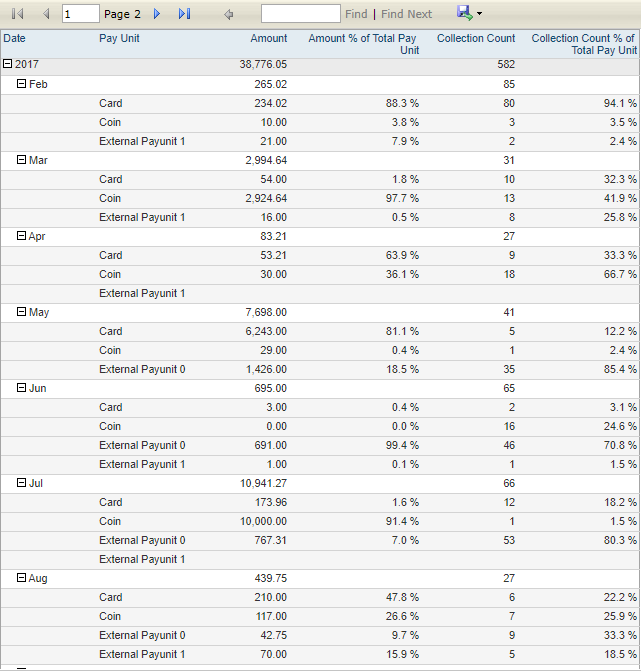Click External Payunit 0 under May
This screenshot has height=671, width=641.
coord(142,369)
